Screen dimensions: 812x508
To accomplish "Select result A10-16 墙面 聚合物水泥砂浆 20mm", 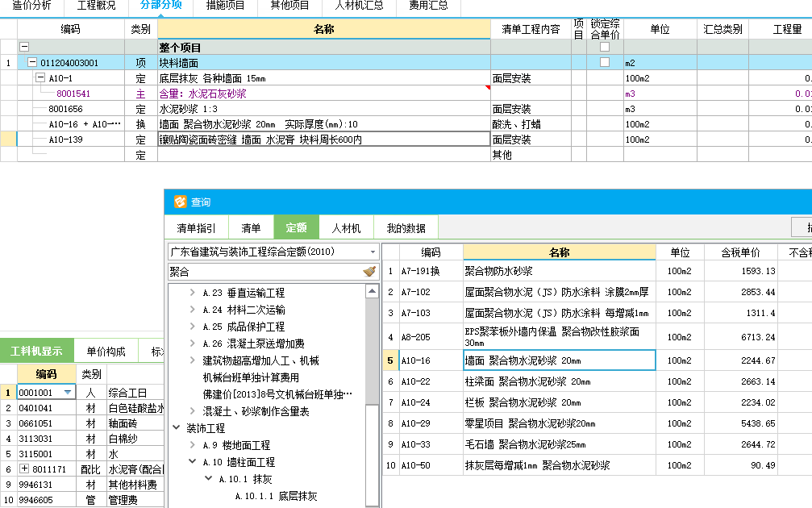I will coord(560,360).
